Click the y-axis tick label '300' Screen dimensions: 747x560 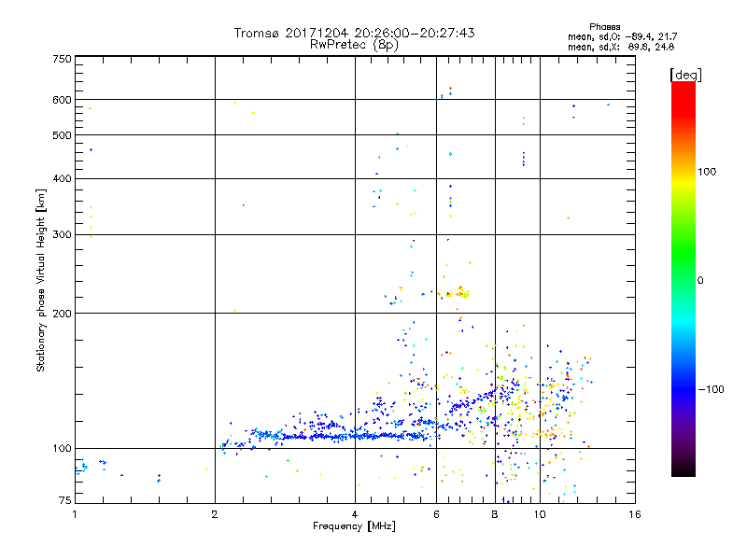(62, 234)
